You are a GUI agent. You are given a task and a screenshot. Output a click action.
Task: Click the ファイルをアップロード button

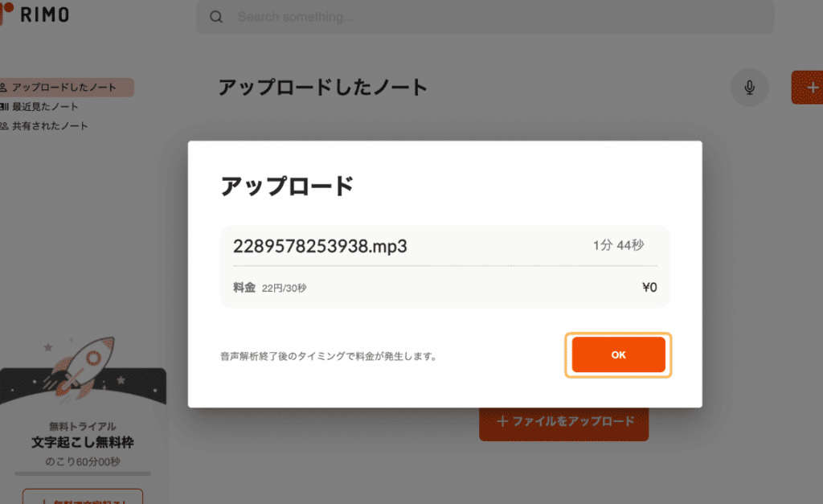(x=563, y=423)
